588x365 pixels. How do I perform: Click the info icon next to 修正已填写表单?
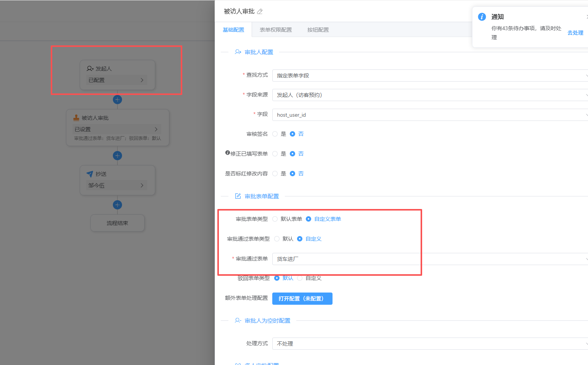[228, 153]
